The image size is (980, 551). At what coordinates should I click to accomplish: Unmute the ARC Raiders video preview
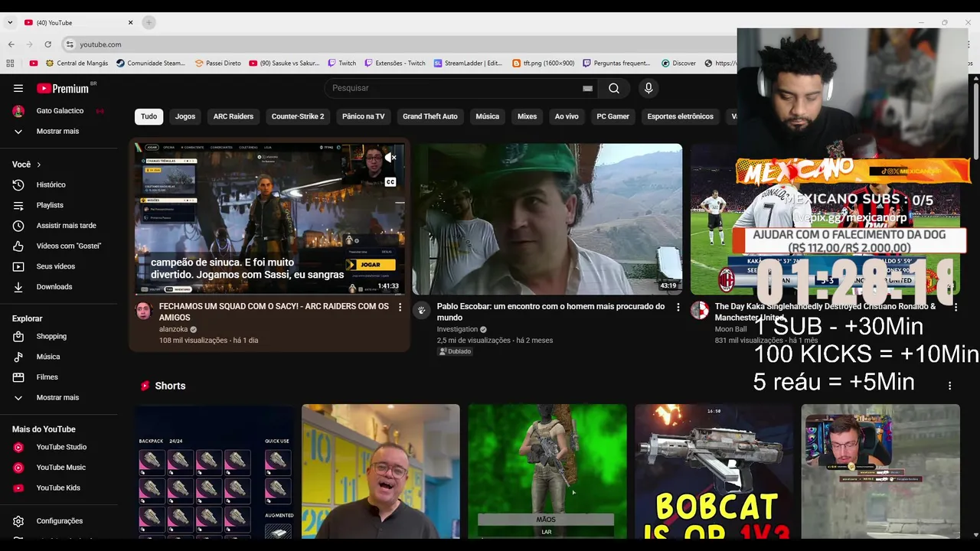390,158
